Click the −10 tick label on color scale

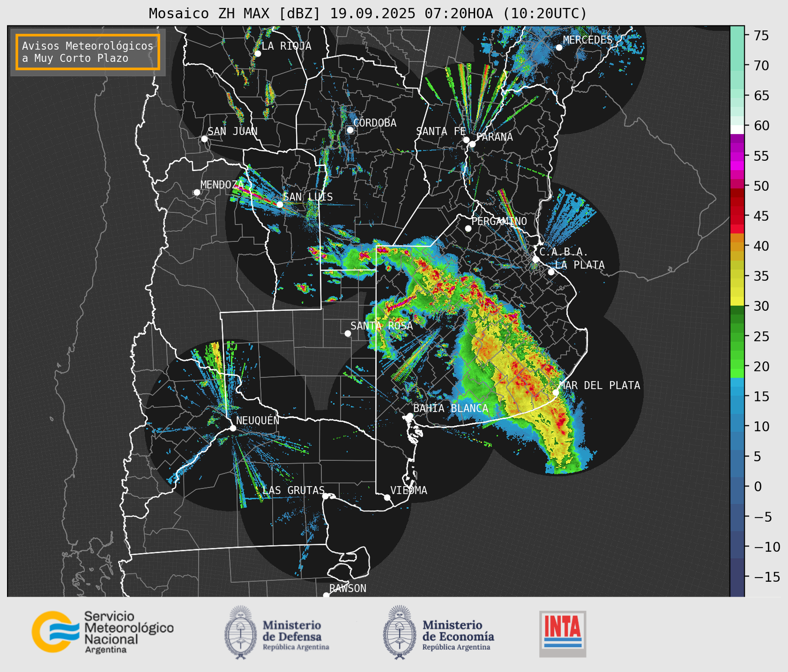[x=767, y=547]
